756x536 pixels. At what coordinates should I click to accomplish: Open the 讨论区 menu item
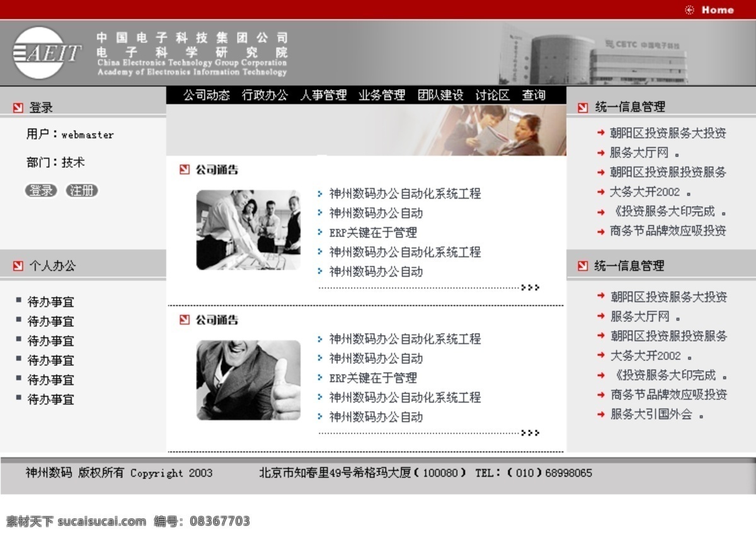[x=493, y=95]
